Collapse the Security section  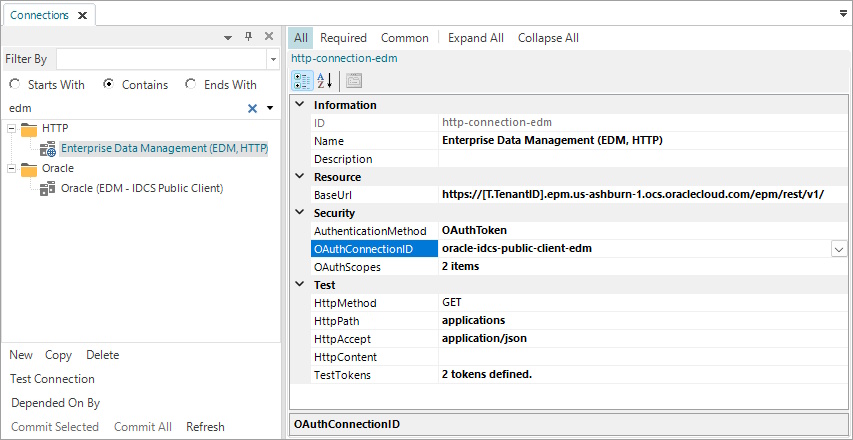click(x=299, y=212)
